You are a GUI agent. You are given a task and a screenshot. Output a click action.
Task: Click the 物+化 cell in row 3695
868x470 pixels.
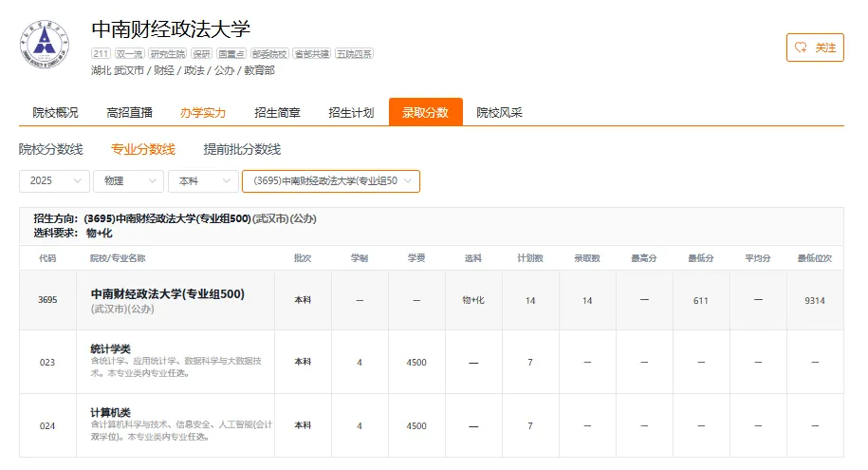tap(473, 300)
